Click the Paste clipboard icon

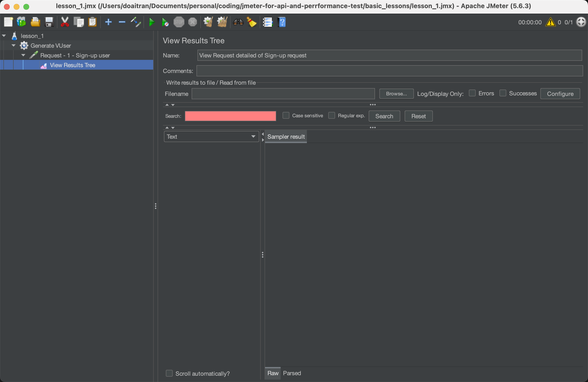click(93, 22)
